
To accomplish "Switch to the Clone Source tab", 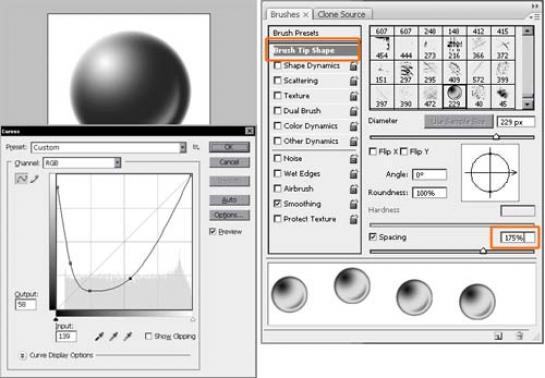I will pyautogui.click(x=342, y=15).
